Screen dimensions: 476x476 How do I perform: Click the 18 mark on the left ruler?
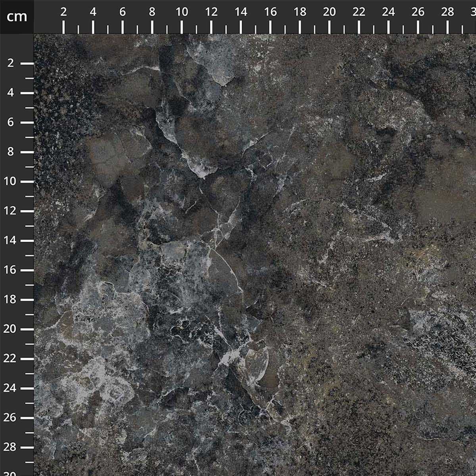[x=11, y=299]
